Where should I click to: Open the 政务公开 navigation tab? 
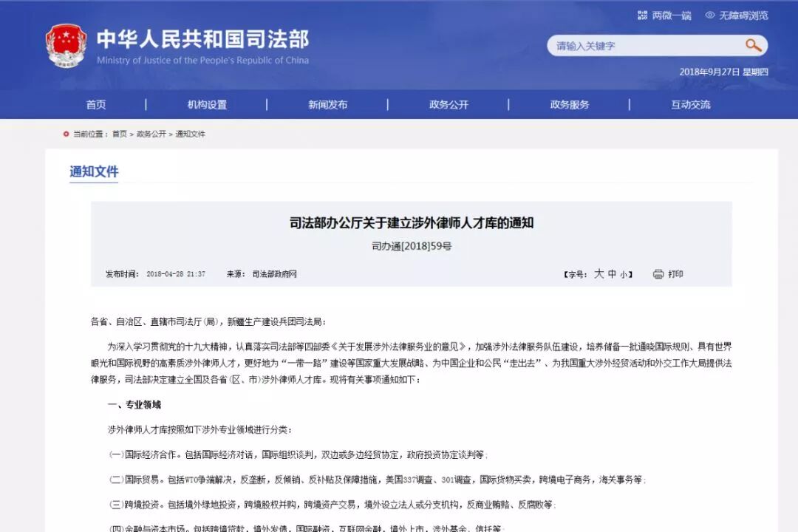pos(449,104)
